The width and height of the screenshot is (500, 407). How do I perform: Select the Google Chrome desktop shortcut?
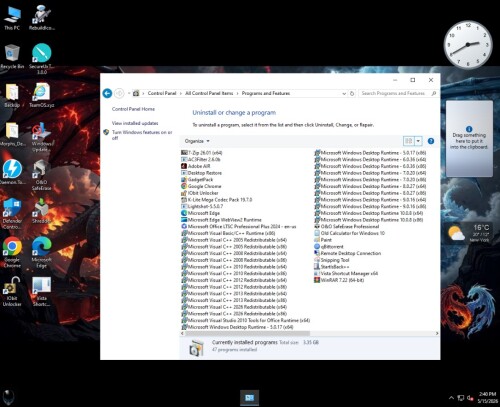pos(12,252)
